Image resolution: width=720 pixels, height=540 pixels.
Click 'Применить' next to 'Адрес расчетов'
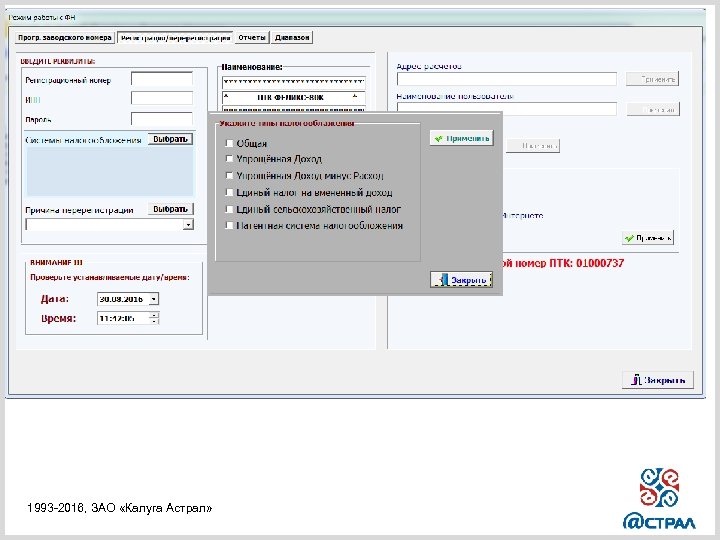pos(652,79)
